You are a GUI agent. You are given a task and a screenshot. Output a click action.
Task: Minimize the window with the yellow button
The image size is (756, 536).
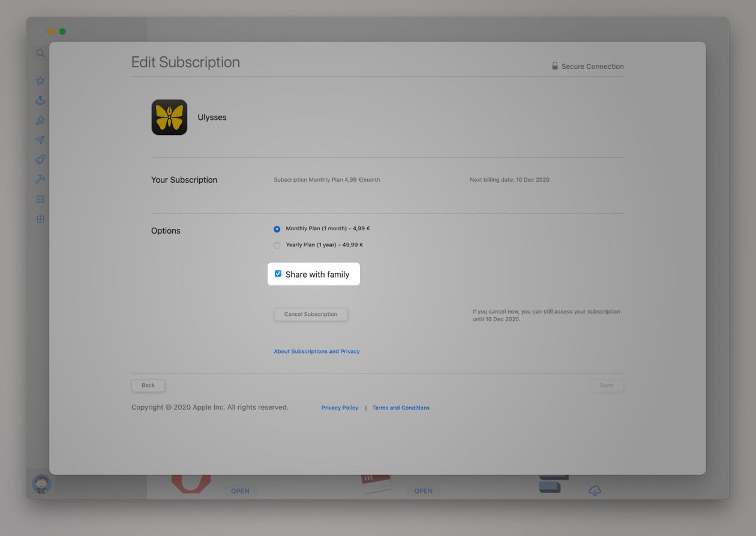coord(52,32)
